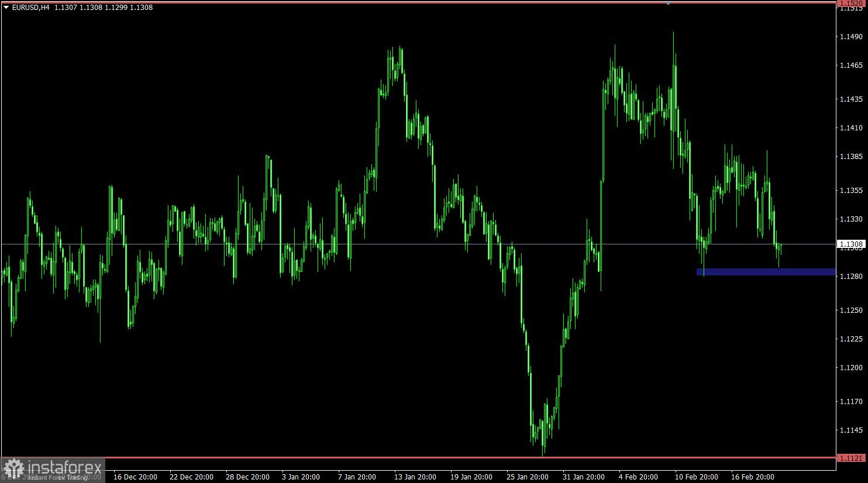Click the 1.1200 price axis label
This screenshot has height=483, width=868.
(851, 367)
